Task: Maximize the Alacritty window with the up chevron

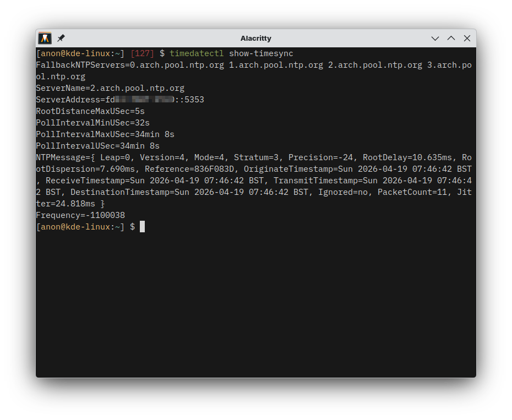Action: [451, 38]
